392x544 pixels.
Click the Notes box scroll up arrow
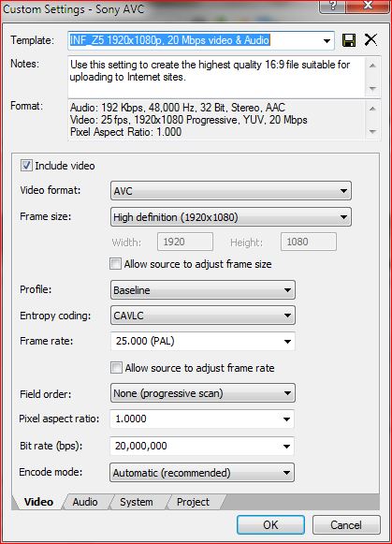point(372,66)
